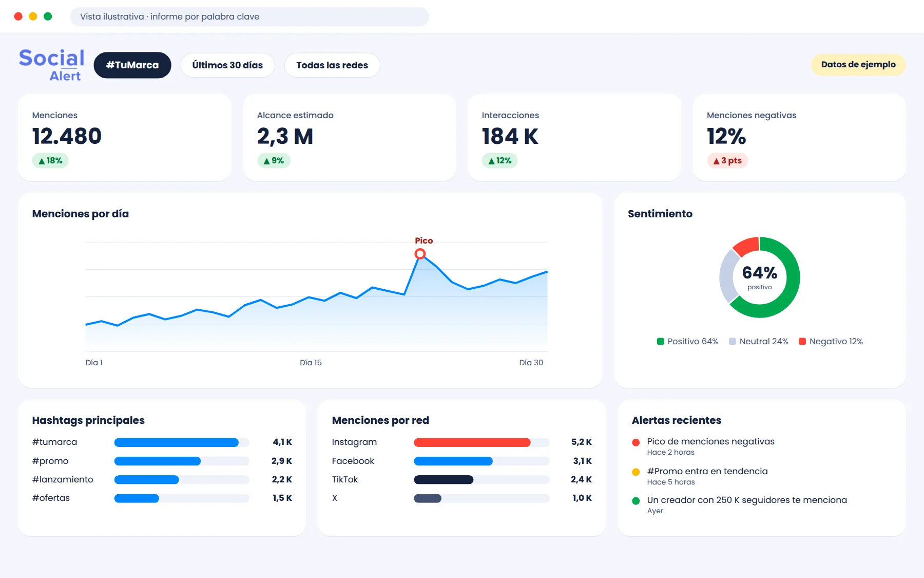Viewport: 924px width, 578px height.
Task: Open the Todas las redes filter
Action: (332, 65)
